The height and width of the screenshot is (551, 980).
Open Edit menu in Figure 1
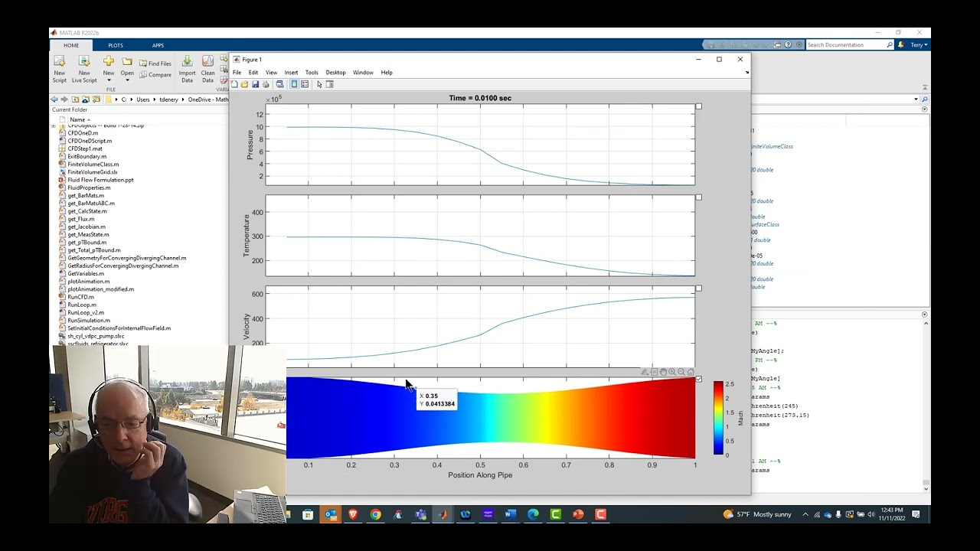(x=253, y=73)
